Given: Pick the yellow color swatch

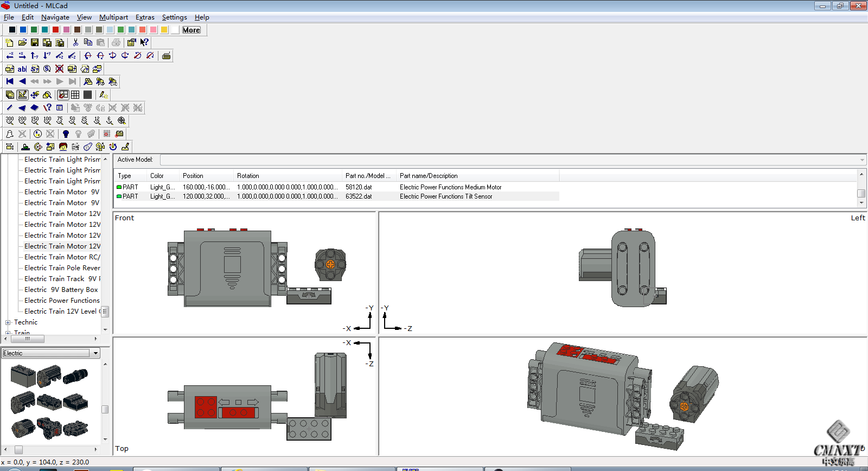Looking at the screenshot, I should 164,30.
